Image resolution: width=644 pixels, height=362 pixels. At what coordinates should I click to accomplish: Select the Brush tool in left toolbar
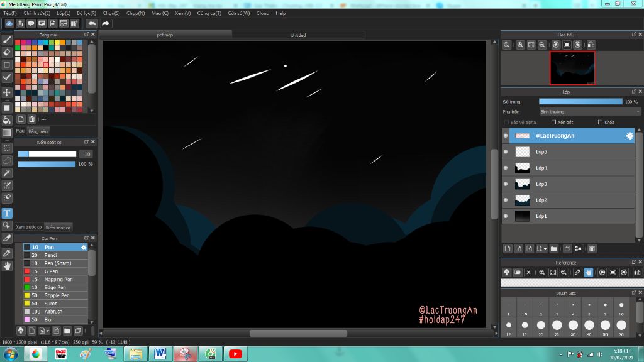click(6, 40)
